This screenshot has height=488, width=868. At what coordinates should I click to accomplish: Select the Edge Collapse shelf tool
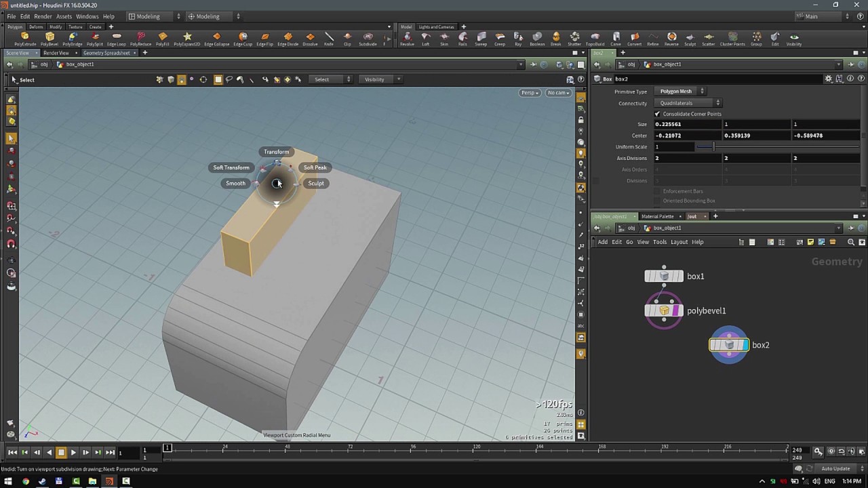[x=216, y=39]
